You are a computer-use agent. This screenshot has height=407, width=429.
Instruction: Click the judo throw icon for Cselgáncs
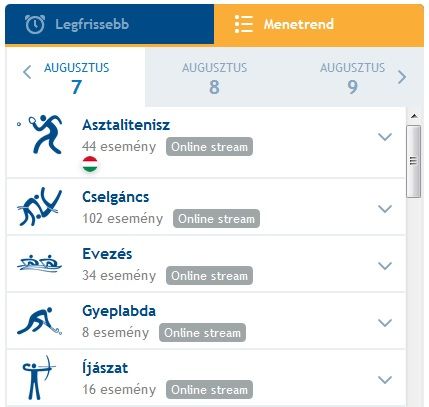coord(39,207)
